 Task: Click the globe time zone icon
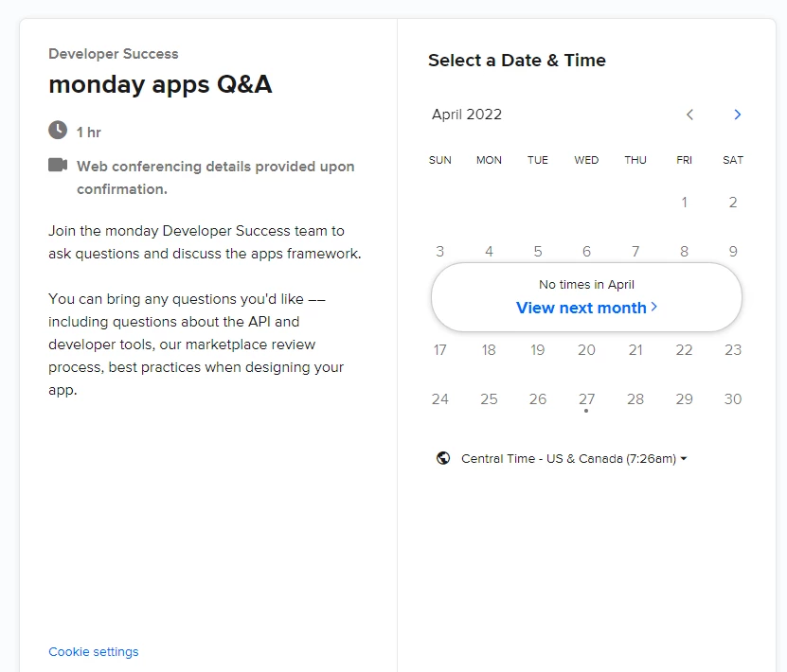443,458
